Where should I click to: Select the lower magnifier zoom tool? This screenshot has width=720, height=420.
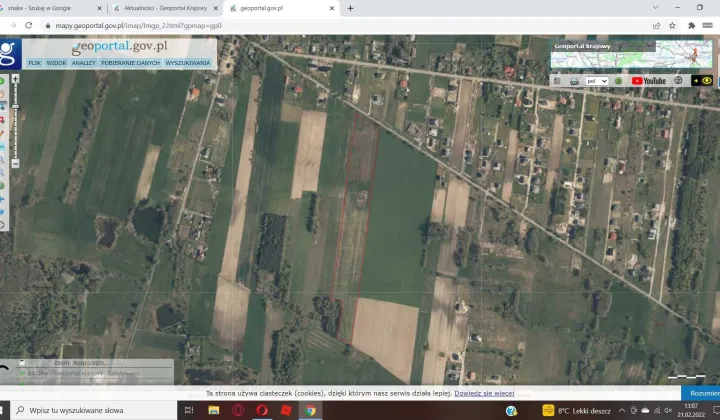(x=2, y=173)
